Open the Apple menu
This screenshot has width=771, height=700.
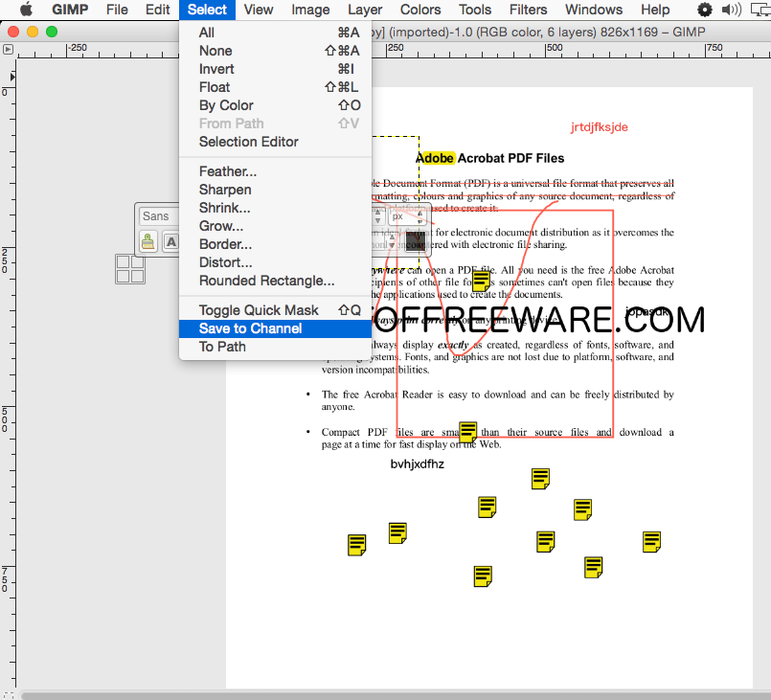coord(26,10)
